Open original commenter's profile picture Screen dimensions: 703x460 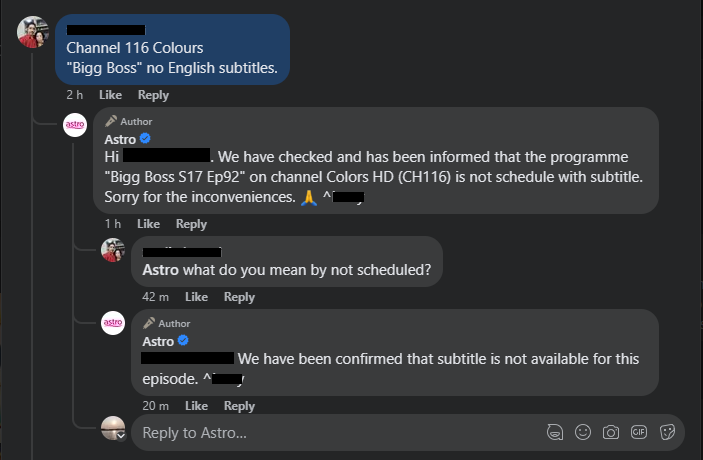point(32,32)
